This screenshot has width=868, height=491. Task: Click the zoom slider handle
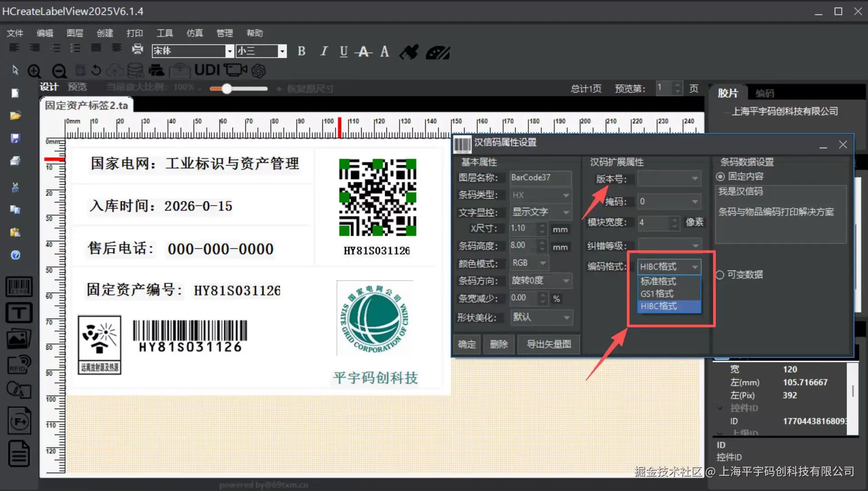coord(227,89)
